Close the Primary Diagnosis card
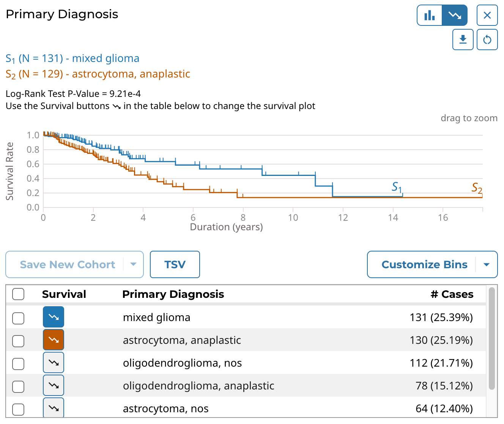This screenshot has height=424, width=504. click(x=487, y=15)
